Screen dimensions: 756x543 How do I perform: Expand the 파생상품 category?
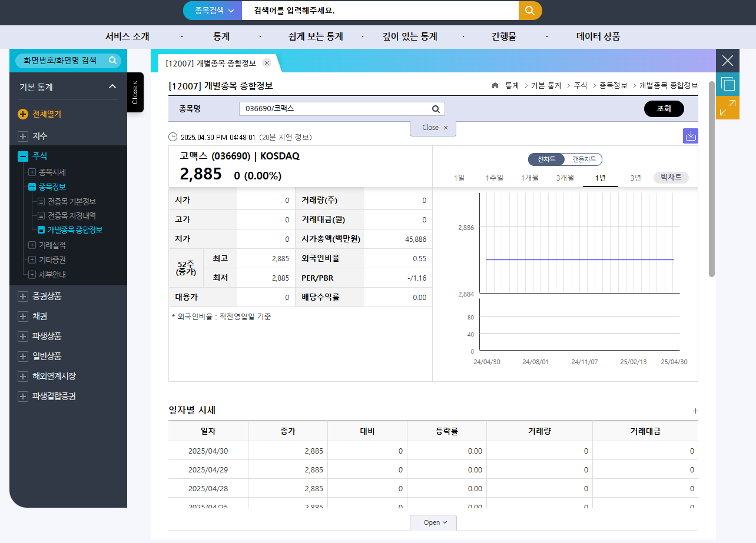click(23, 337)
